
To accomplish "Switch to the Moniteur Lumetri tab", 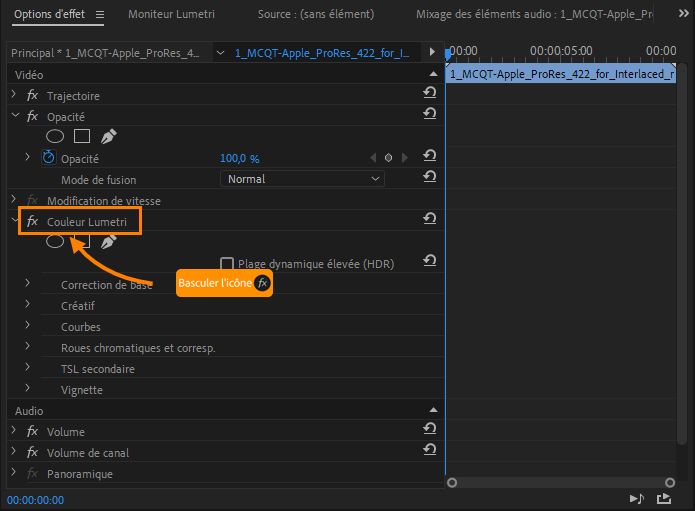I will [171, 14].
